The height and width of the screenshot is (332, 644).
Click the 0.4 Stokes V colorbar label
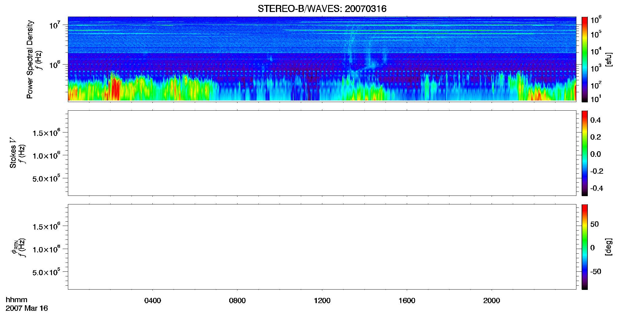coord(595,120)
